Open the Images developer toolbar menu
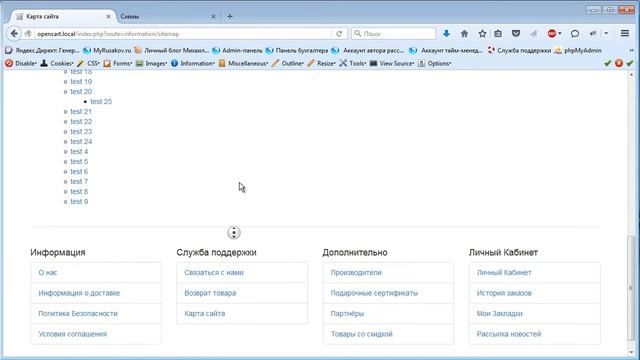 (151, 63)
